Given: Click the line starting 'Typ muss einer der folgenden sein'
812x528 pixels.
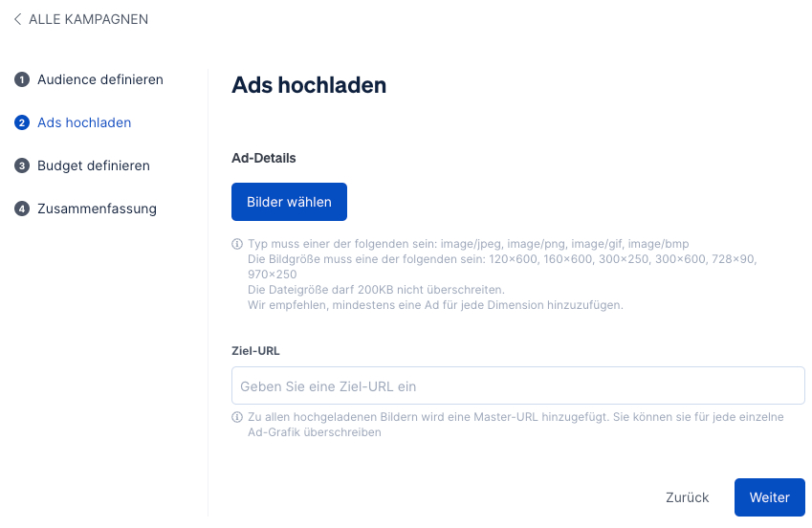Looking at the screenshot, I should coord(468,244).
